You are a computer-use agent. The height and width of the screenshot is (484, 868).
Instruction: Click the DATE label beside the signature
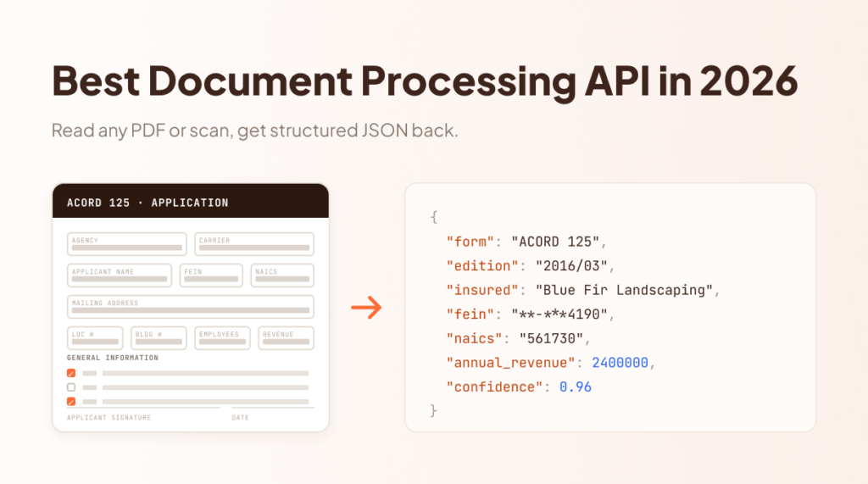[240, 418]
